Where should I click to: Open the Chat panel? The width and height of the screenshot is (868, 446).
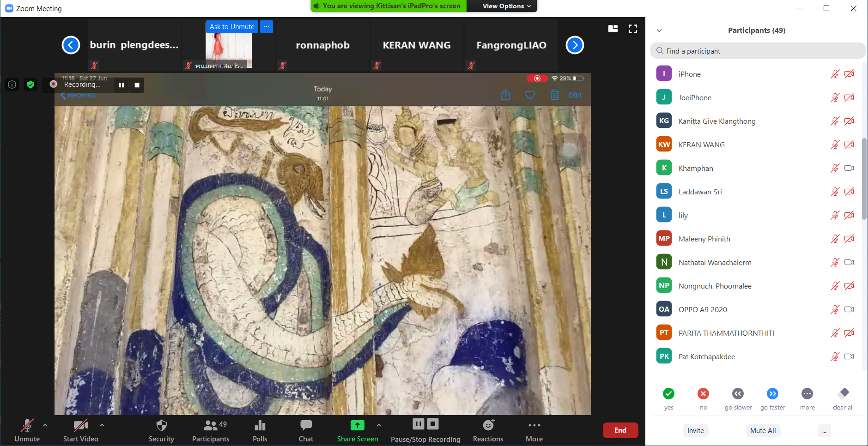pyautogui.click(x=306, y=430)
